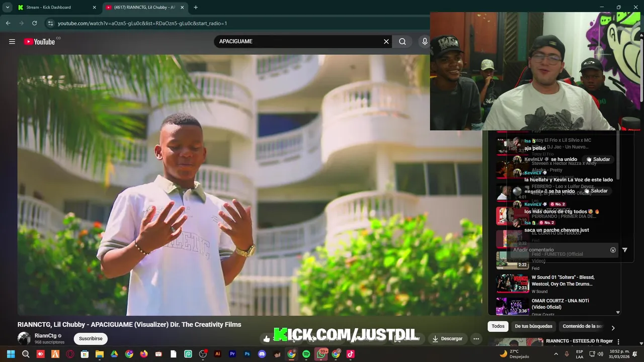
Task: Switch input language ESP LAA
Action: tap(580, 354)
